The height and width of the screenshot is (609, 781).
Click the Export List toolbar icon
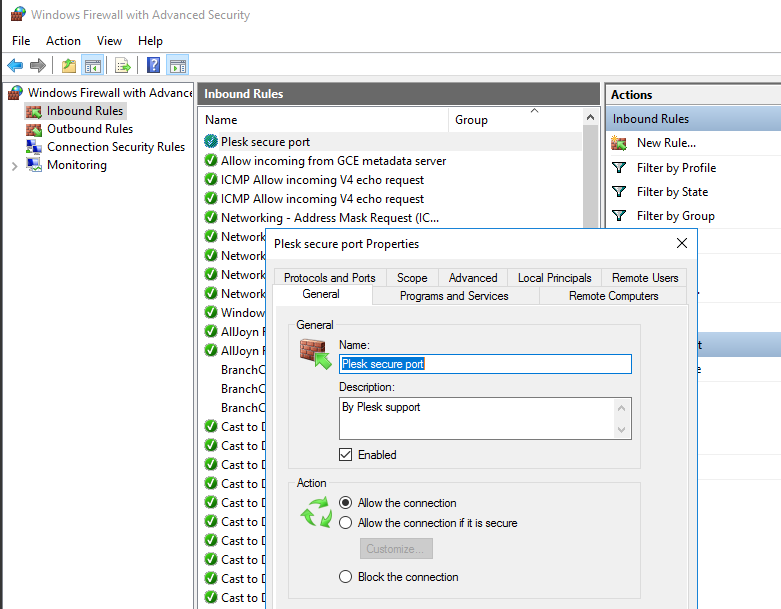pyautogui.click(x=123, y=65)
